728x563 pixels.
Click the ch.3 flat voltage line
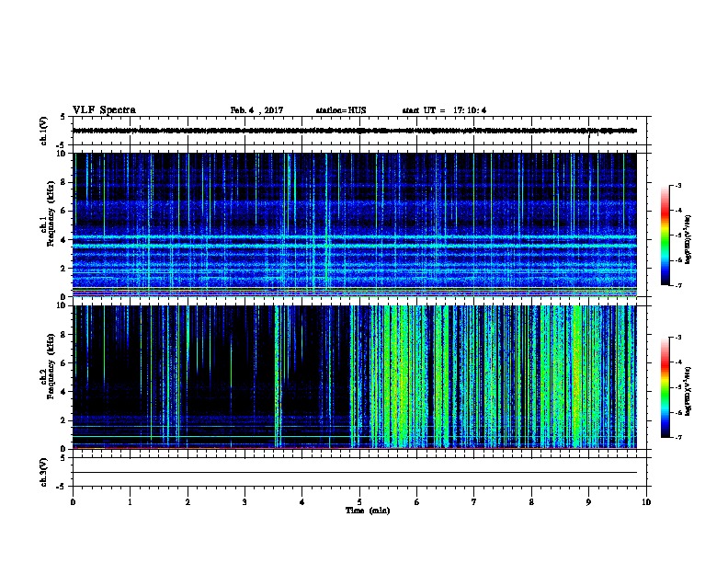pyautogui.click(x=355, y=473)
